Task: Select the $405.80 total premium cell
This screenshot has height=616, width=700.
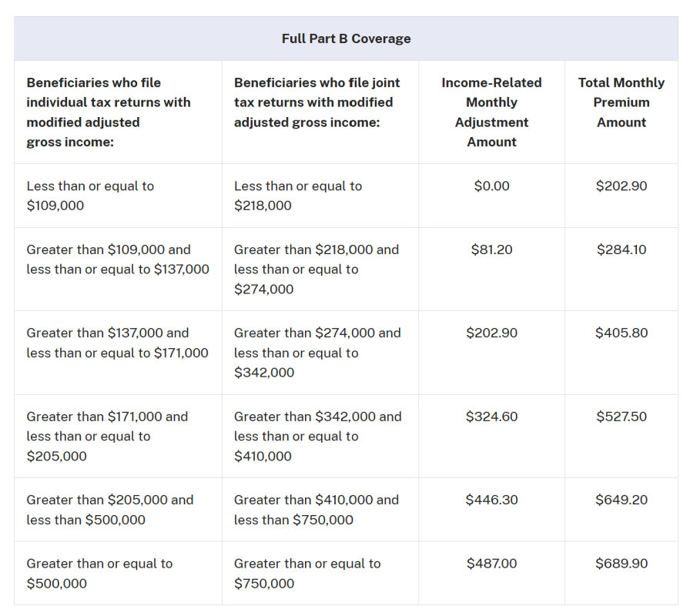Action: coord(621,333)
